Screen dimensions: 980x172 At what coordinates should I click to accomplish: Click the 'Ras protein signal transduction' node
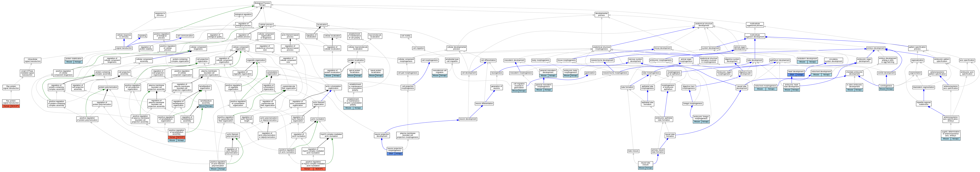tap(11, 88)
